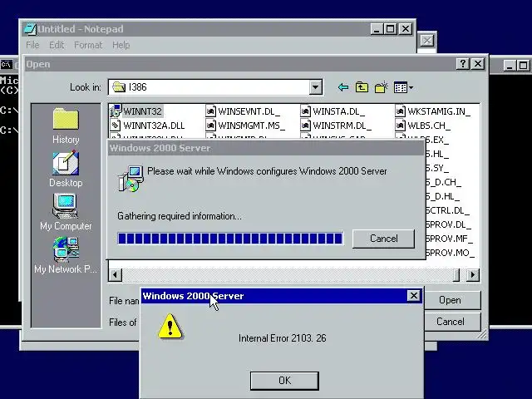Click the command prompt icon in title bar

tap(6, 65)
